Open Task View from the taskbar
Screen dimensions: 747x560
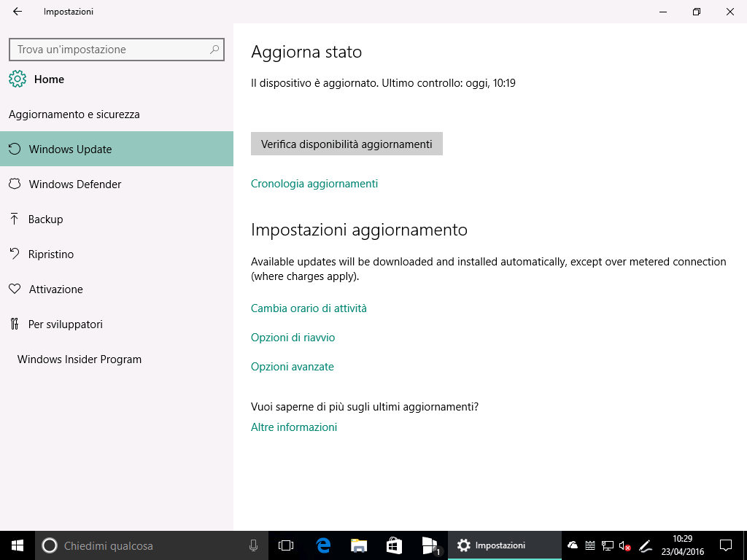(286, 545)
